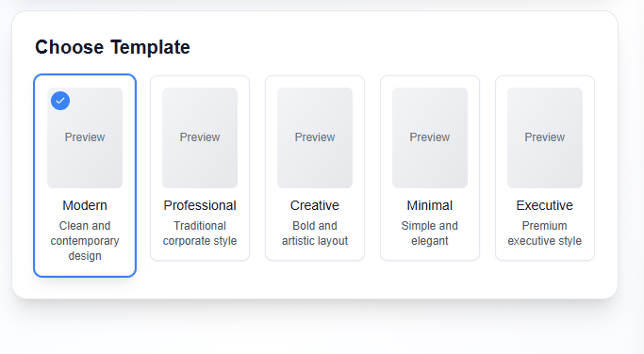
Task: Click 'Preview' text in Executive card
Action: pyautogui.click(x=545, y=137)
